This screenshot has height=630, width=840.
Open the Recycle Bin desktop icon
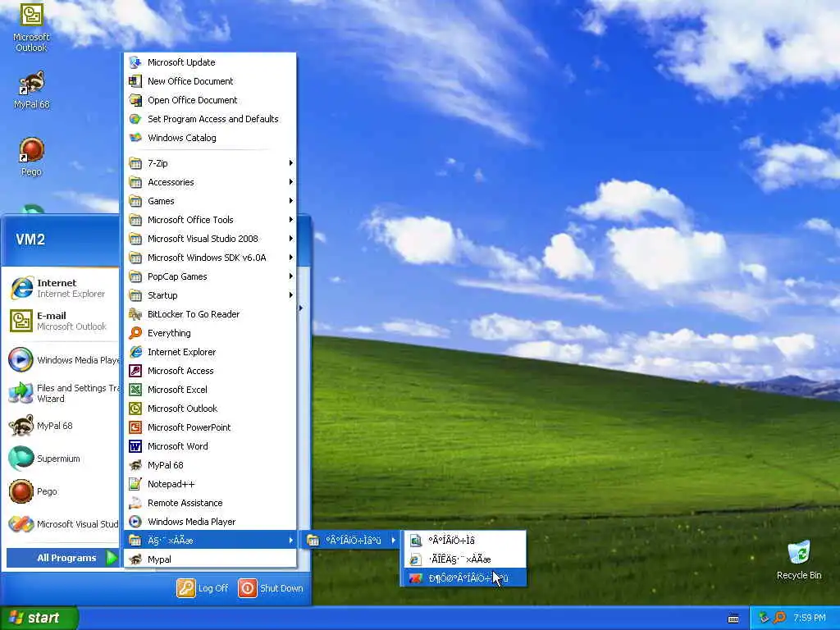click(799, 559)
